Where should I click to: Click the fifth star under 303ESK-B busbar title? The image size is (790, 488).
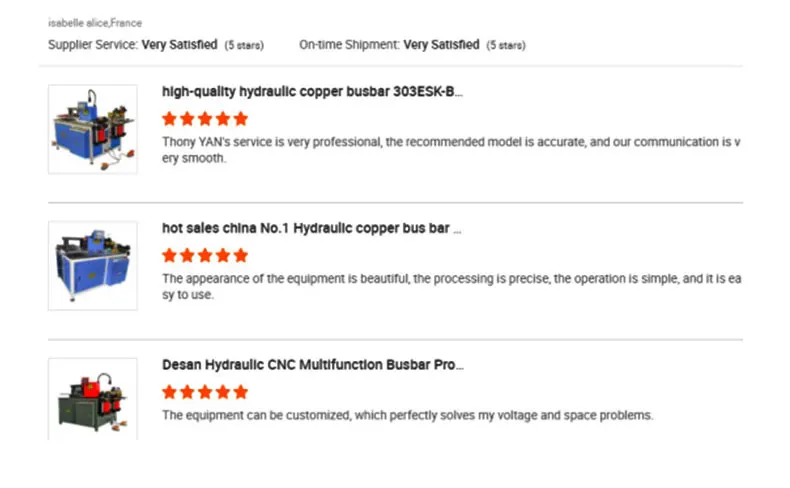coord(240,119)
